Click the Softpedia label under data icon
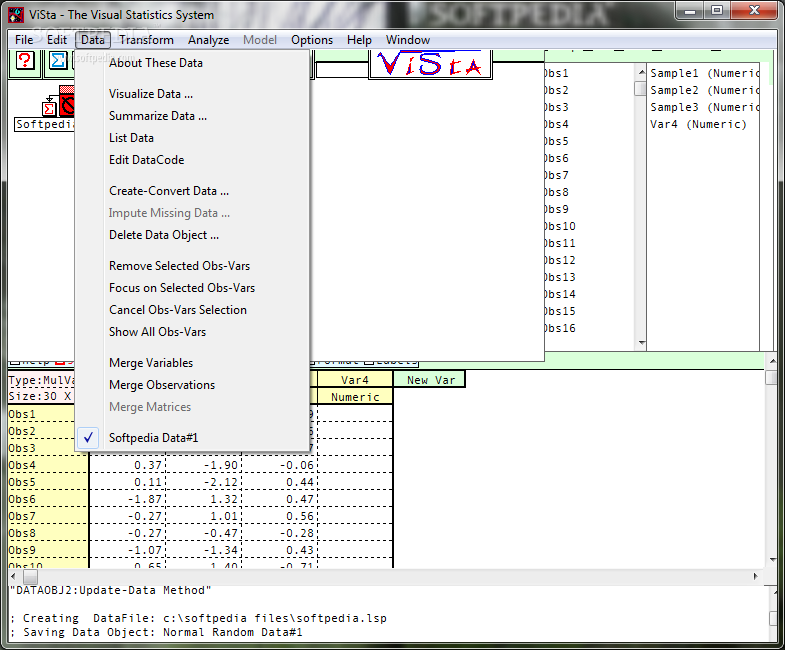 coord(45,124)
